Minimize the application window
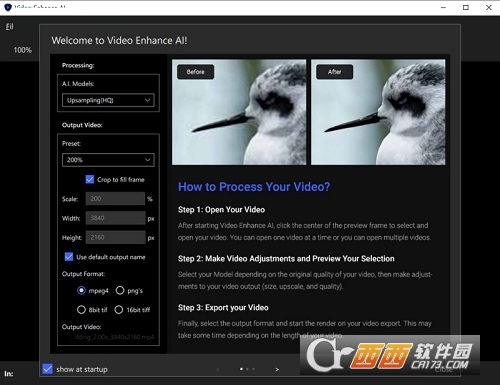 443,7
